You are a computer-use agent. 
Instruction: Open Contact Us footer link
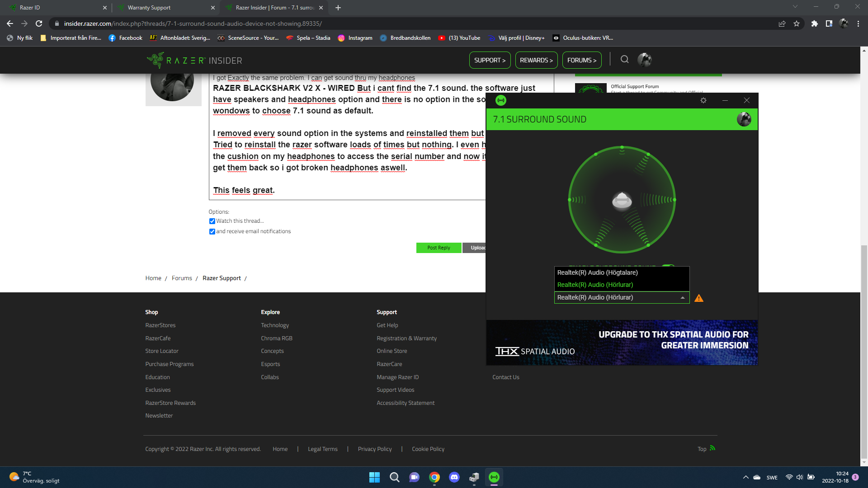(506, 377)
